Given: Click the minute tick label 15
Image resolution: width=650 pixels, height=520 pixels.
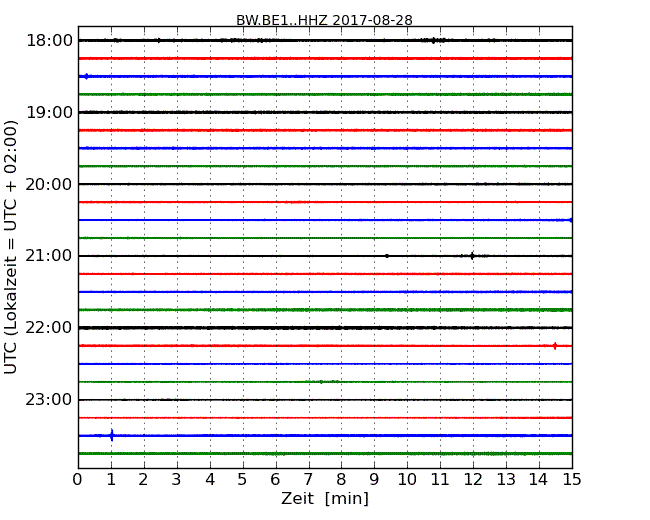Looking at the screenshot, I should (x=572, y=479).
